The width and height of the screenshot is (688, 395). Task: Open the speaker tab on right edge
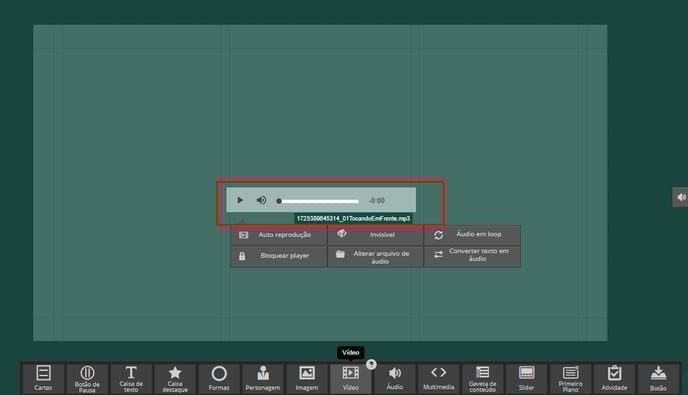pos(681,197)
